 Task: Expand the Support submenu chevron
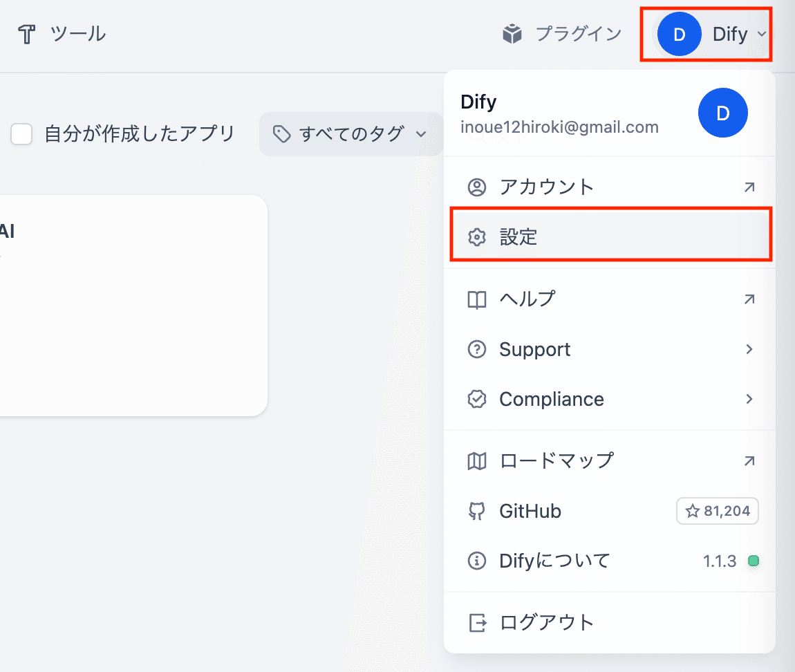(749, 349)
